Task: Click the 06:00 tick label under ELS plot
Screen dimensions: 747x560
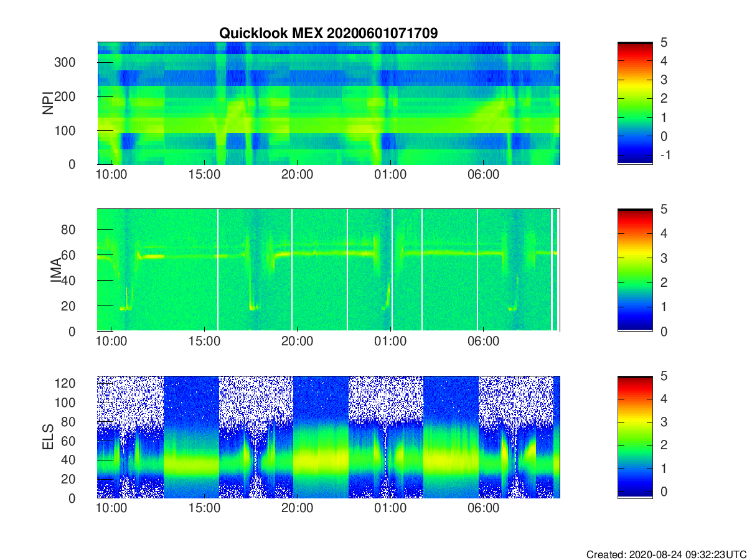Action: [483, 508]
